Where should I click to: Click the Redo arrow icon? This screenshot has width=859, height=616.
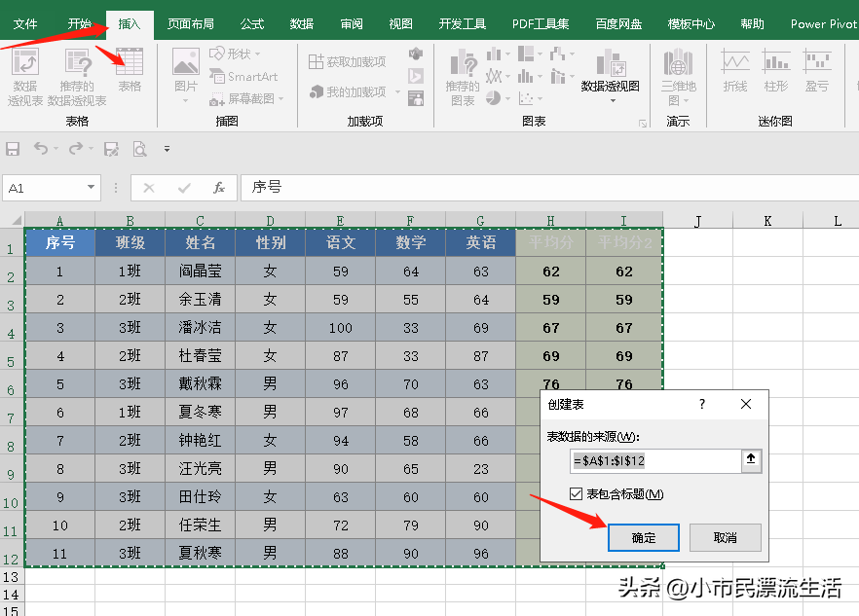[x=76, y=148]
